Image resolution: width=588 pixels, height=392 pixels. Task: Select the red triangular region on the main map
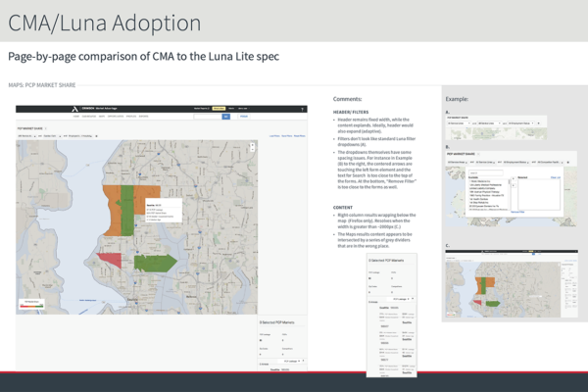pos(112,259)
